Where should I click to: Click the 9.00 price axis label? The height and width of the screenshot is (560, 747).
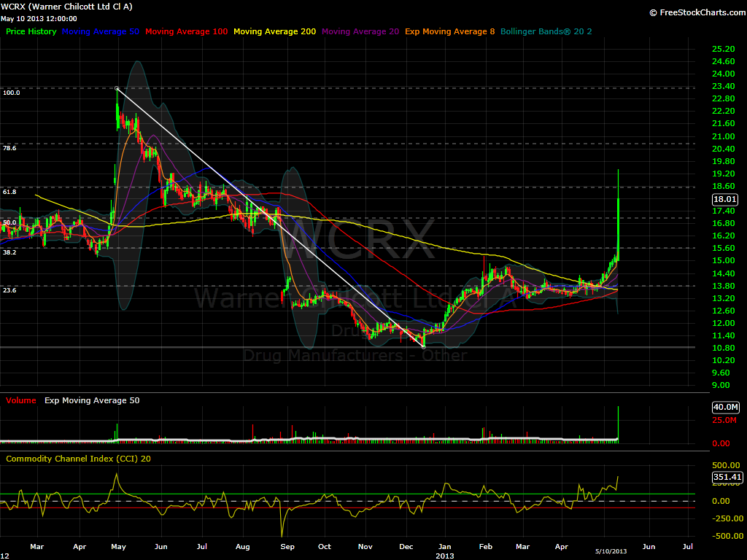tap(721, 385)
